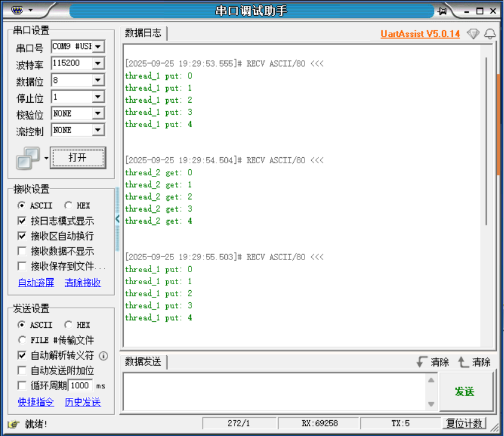Expand the 停止位 dropdown
The width and height of the screenshot is (504, 436).
(99, 97)
